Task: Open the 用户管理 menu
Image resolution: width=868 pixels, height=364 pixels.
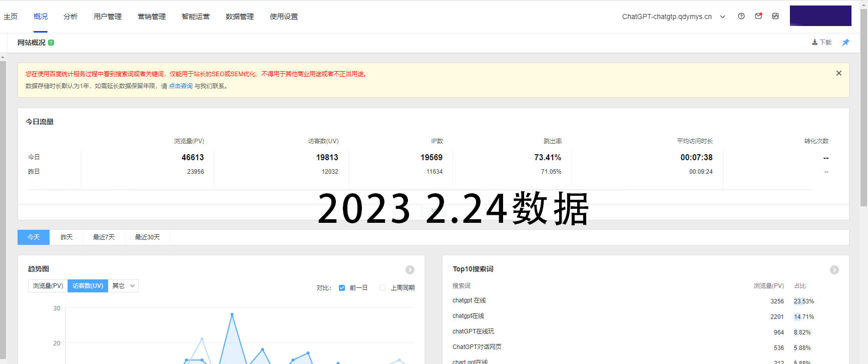Action: (108, 17)
